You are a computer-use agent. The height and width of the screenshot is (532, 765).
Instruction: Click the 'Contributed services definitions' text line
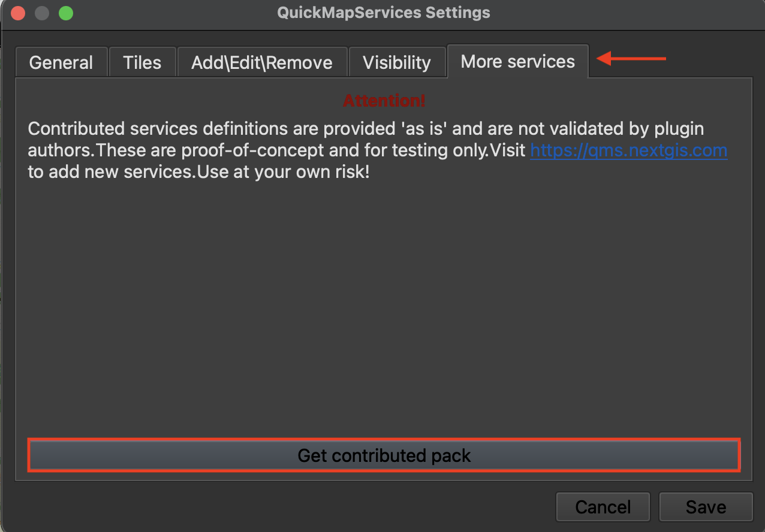pyautogui.click(x=366, y=129)
